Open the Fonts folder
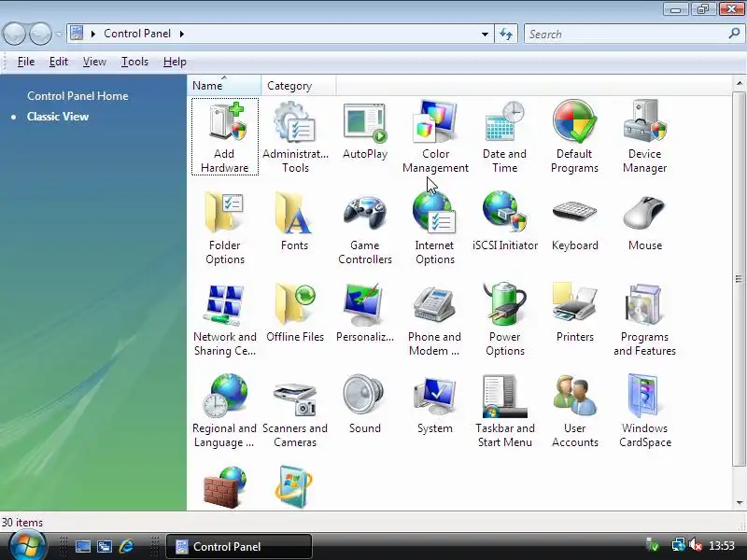The height and width of the screenshot is (560, 747). (294, 221)
